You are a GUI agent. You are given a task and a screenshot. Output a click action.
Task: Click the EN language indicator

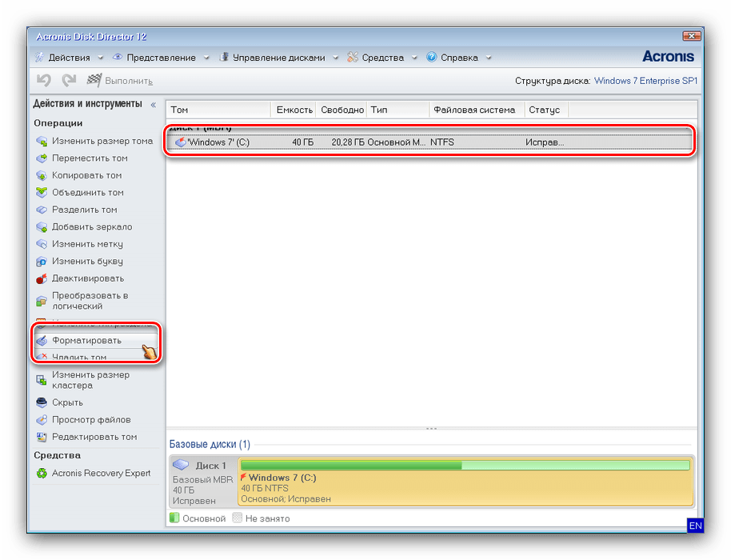pyautogui.click(x=695, y=526)
